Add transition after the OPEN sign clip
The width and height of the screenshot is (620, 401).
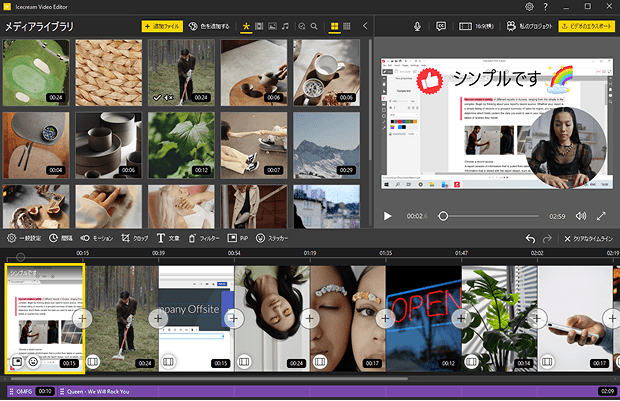(x=461, y=318)
